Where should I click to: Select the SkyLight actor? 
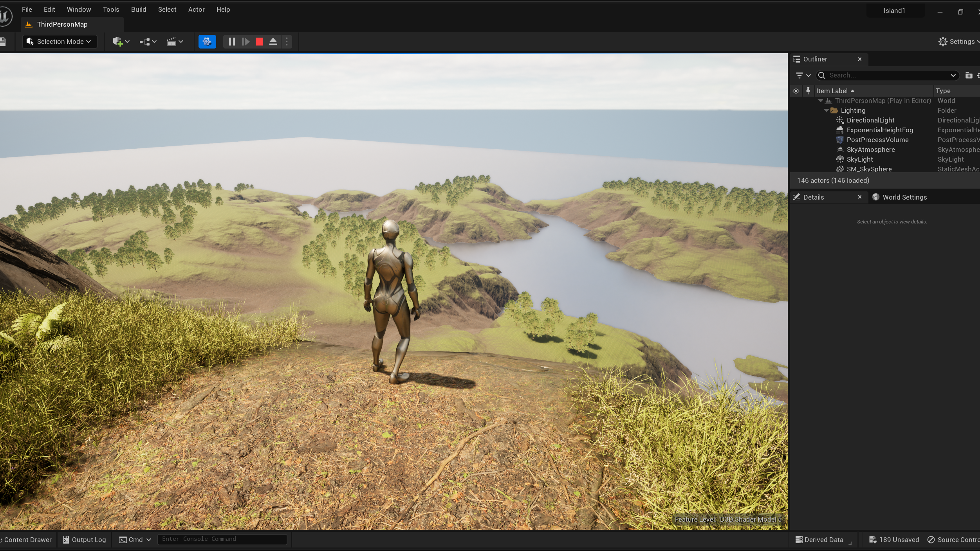pyautogui.click(x=860, y=159)
